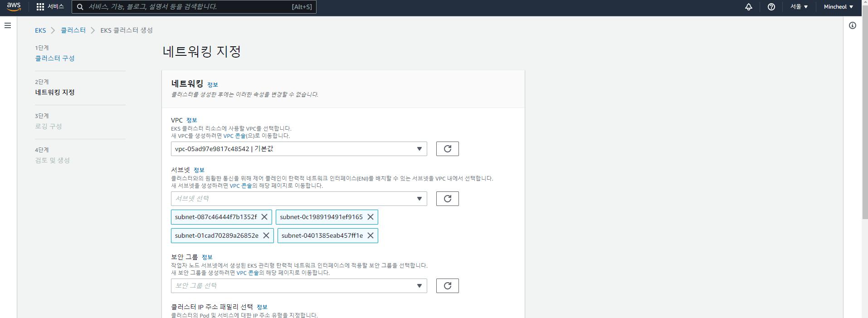Open 정보 link next to 네트워킹 heading
Viewport: 868px width, 318px height.
[x=213, y=85]
